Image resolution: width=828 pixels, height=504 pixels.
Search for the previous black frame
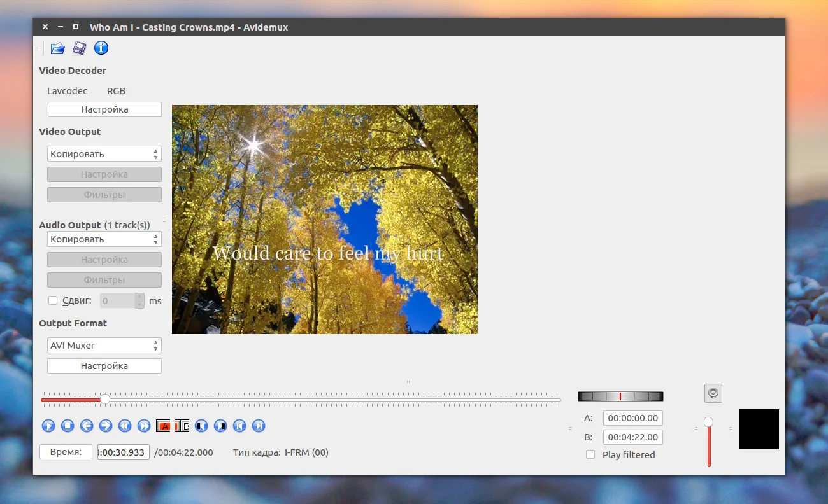pyautogui.click(x=201, y=426)
